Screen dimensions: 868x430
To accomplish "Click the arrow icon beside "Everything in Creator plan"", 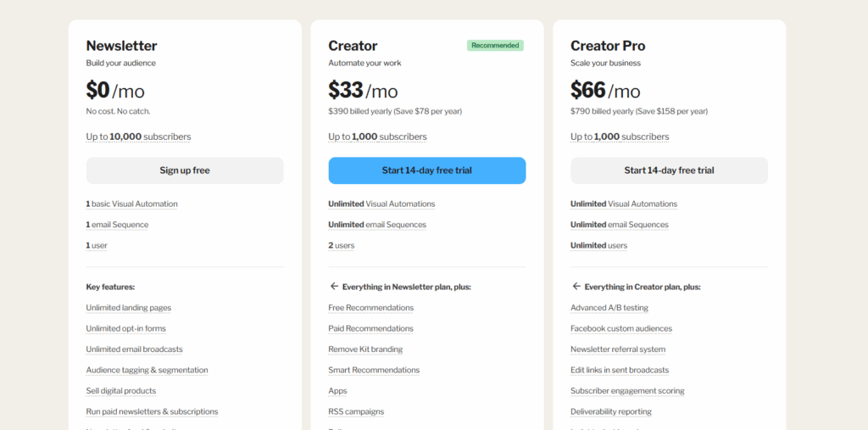I will (576, 287).
